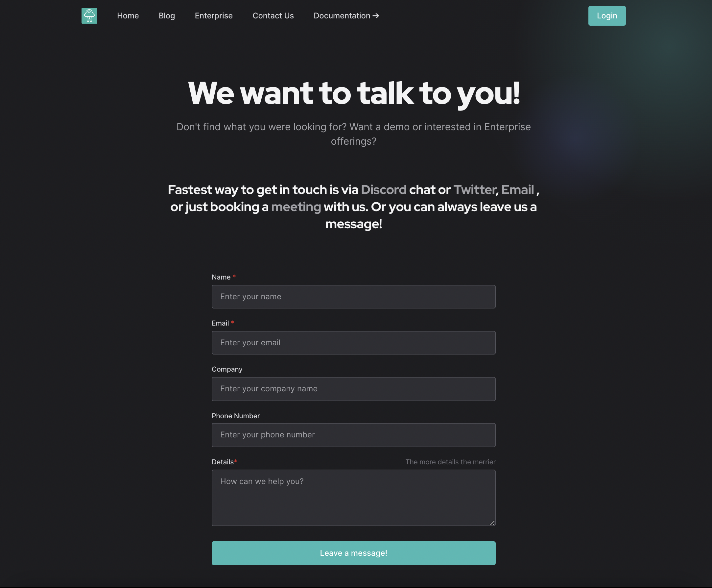Click the Login button top right
This screenshot has width=712, height=588.
[x=607, y=15]
